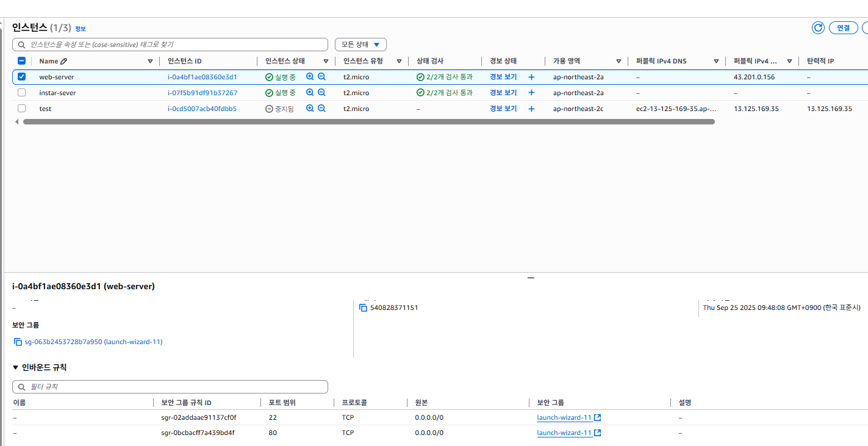Open instance ID i-0a4bf1ae08360e3d1 link
Image resolution: width=868 pixels, height=446 pixels.
[203, 77]
